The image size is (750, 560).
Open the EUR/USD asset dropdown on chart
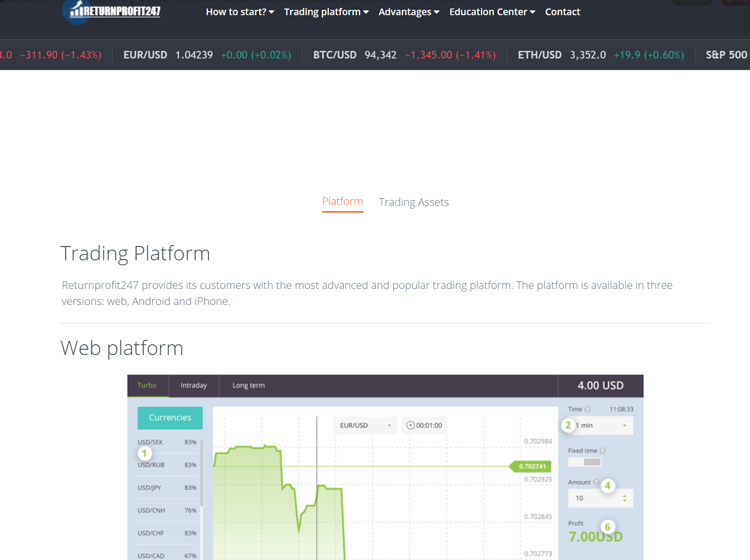coord(365,425)
